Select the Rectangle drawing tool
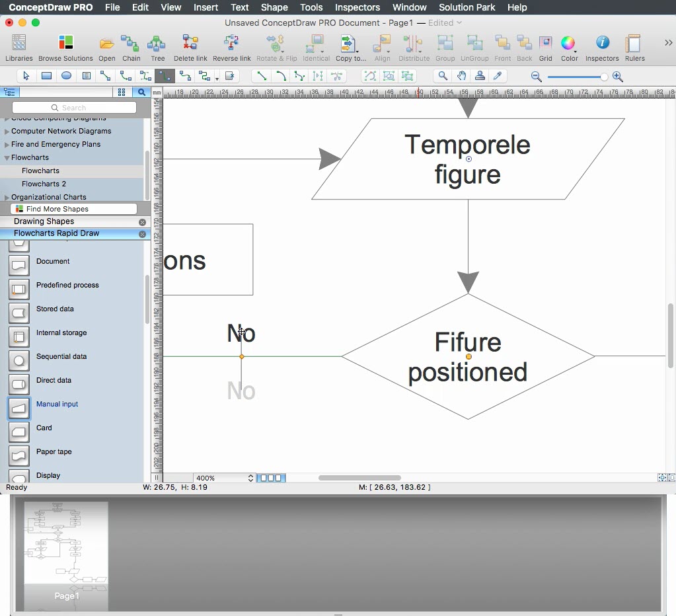This screenshot has height=616, width=676. pyautogui.click(x=46, y=76)
